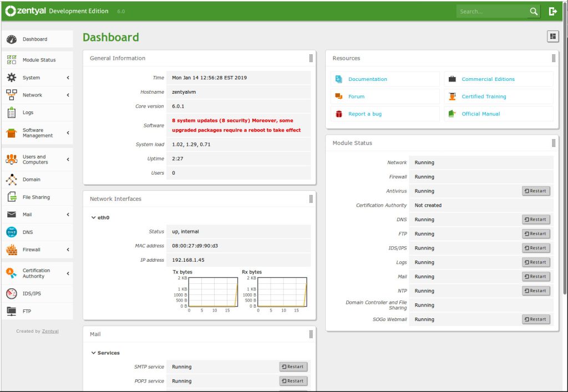
Task: Open the Official Manual link
Action: pos(480,114)
